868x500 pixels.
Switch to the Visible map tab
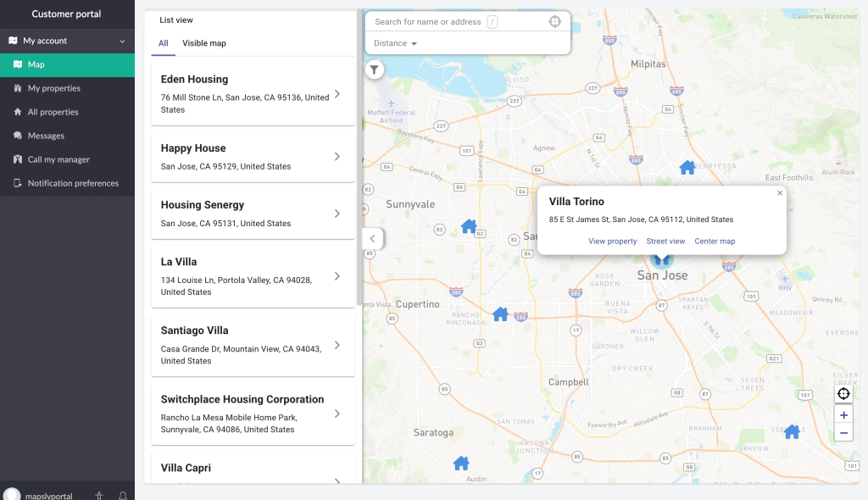pyautogui.click(x=203, y=43)
